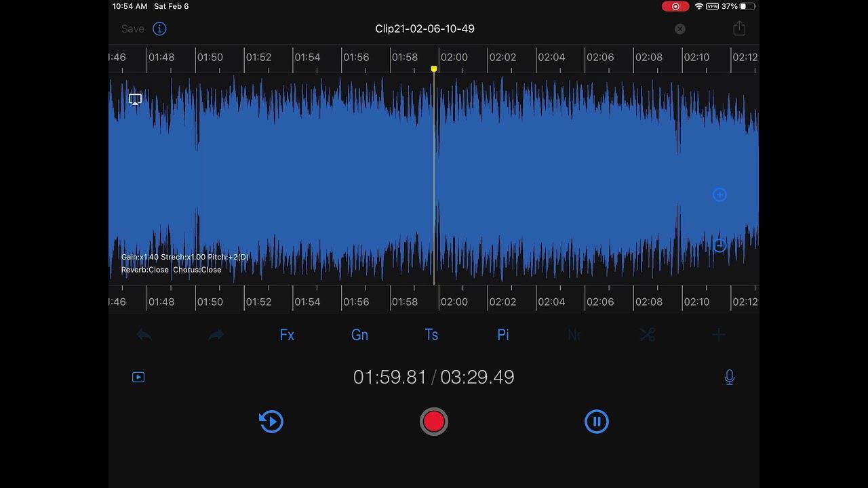Viewport: 868px width, 488px height.
Task: Tap the Reverb:Close Chorus:Close text
Action: (x=172, y=270)
